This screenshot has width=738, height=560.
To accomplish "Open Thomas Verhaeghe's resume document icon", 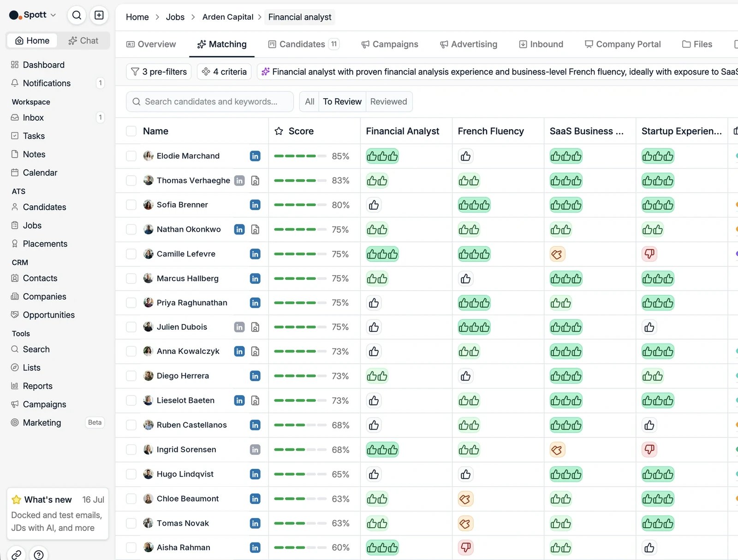I will 255,181.
